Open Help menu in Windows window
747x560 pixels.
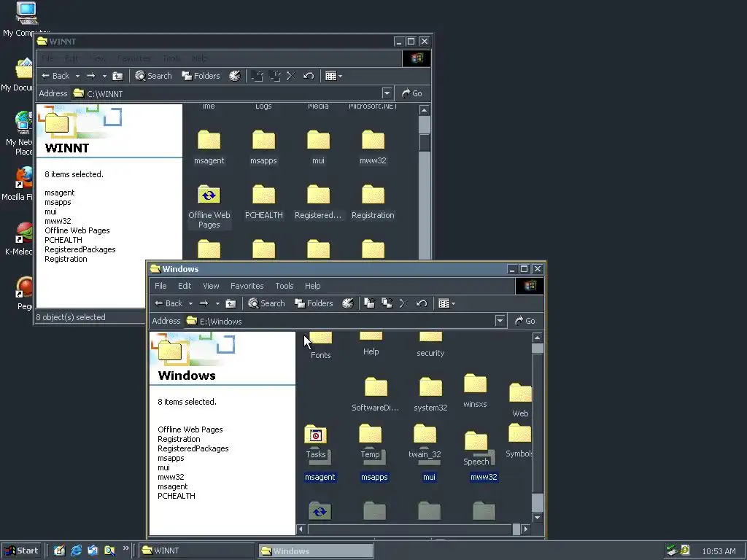click(x=312, y=286)
